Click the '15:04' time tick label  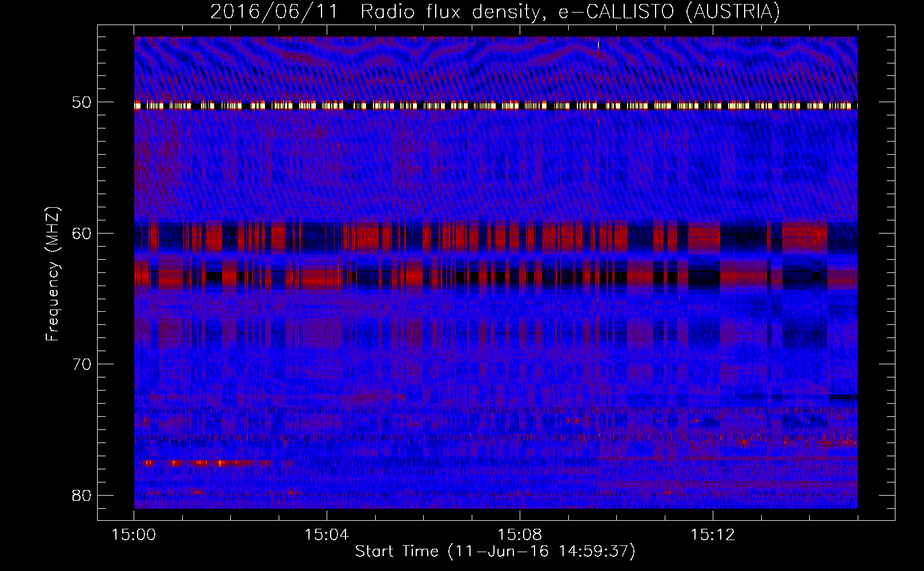[x=327, y=535]
